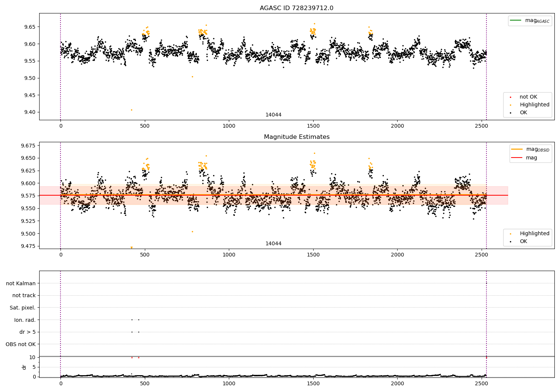Click the 9.45 tick on the top plot

(30, 95)
